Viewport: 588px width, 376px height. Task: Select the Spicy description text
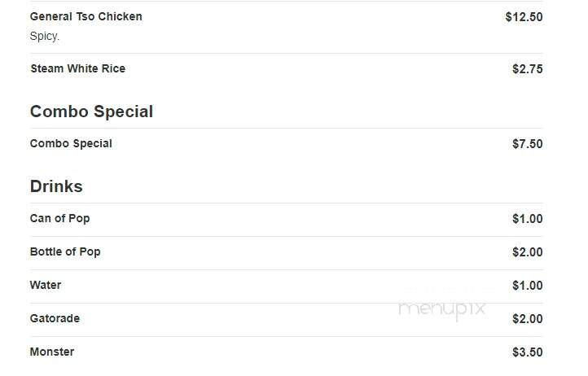click(x=45, y=37)
